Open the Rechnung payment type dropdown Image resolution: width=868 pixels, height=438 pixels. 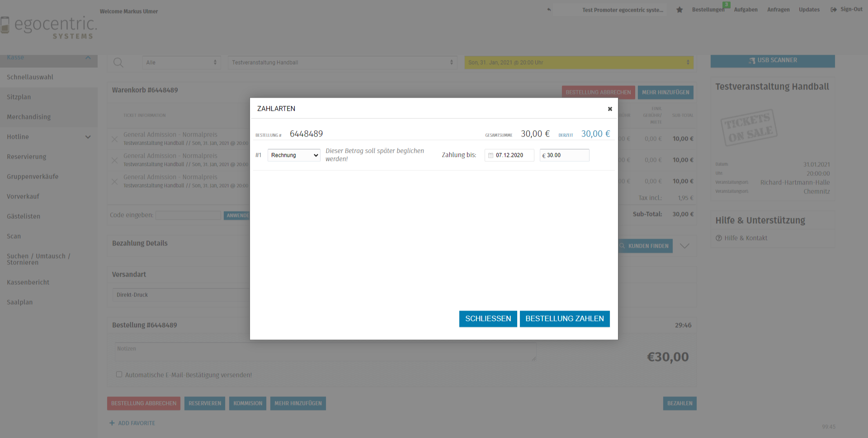pos(294,155)
